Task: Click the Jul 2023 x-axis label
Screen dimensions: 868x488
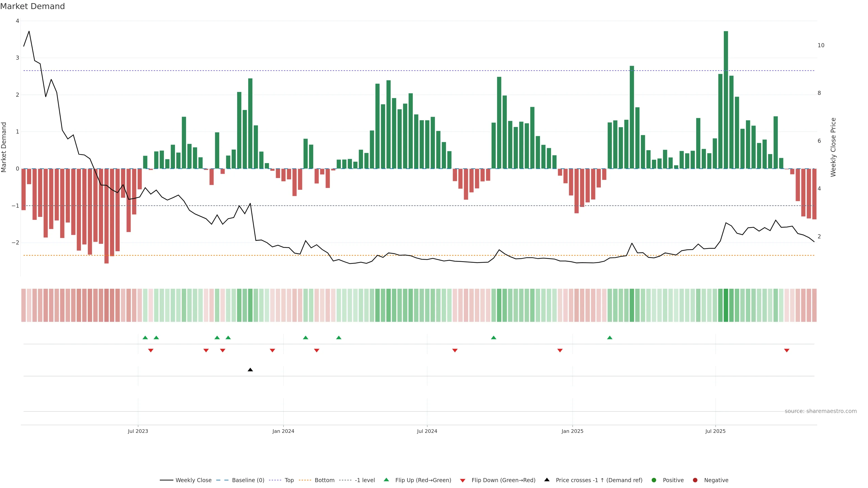Action: (138, 431)
